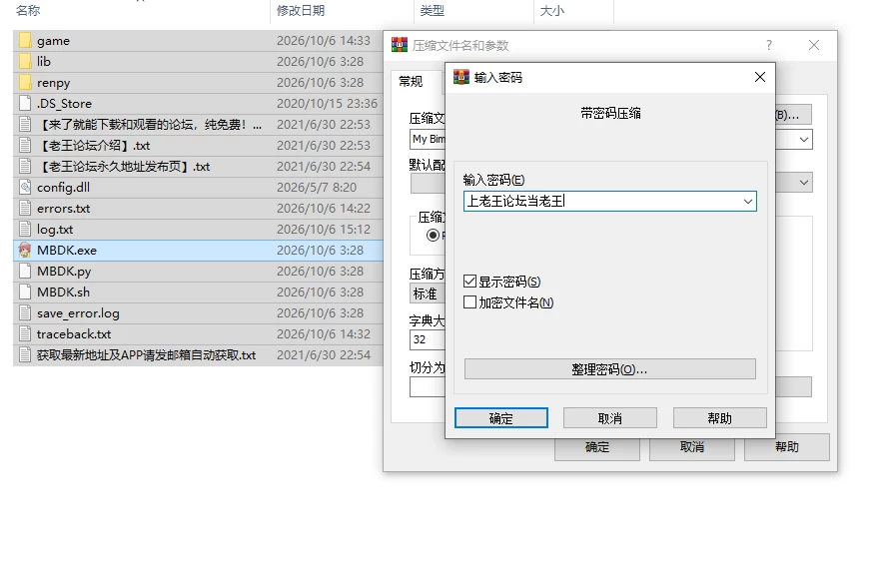Click 取消 in the 压缩文件名和参数 dialog
This screenshot has width=891, height=588.
pos(692,447)
